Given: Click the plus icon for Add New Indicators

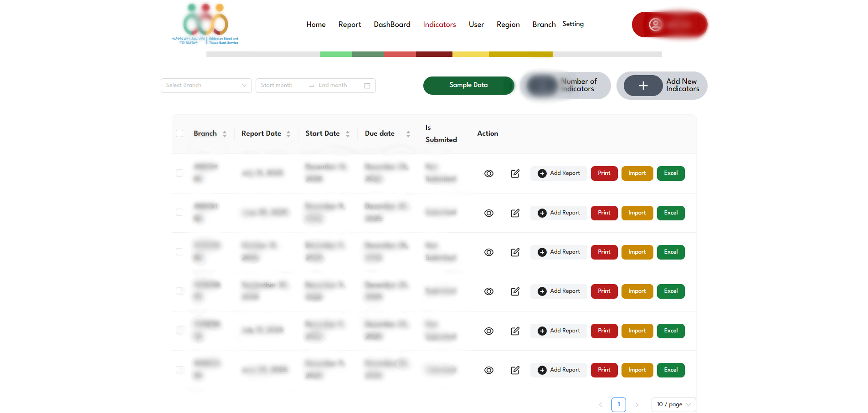Looking at the screenshot, I should point(643,86).
